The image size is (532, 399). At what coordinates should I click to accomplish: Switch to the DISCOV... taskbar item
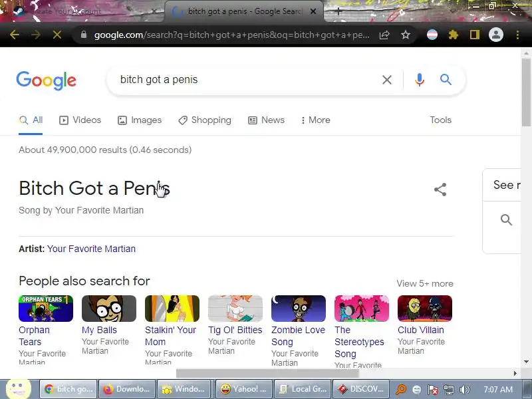tap(361, 389)
